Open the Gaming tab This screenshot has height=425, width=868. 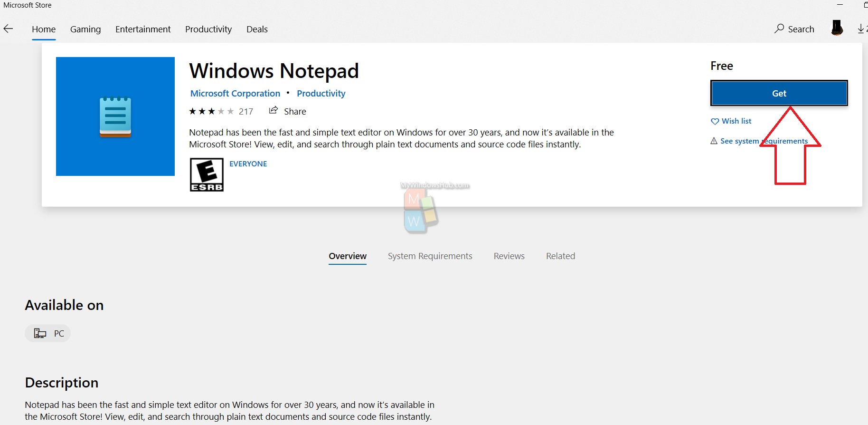click(85, 29)
